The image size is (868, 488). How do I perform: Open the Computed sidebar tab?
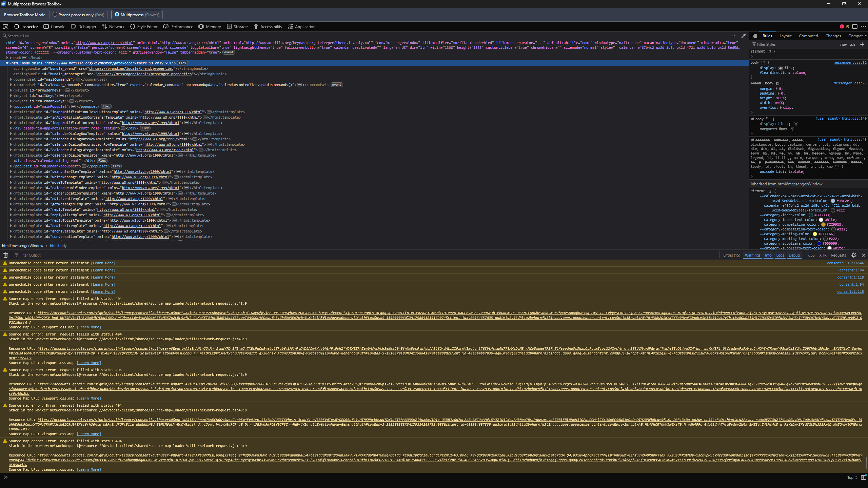(x=808, y=36)
